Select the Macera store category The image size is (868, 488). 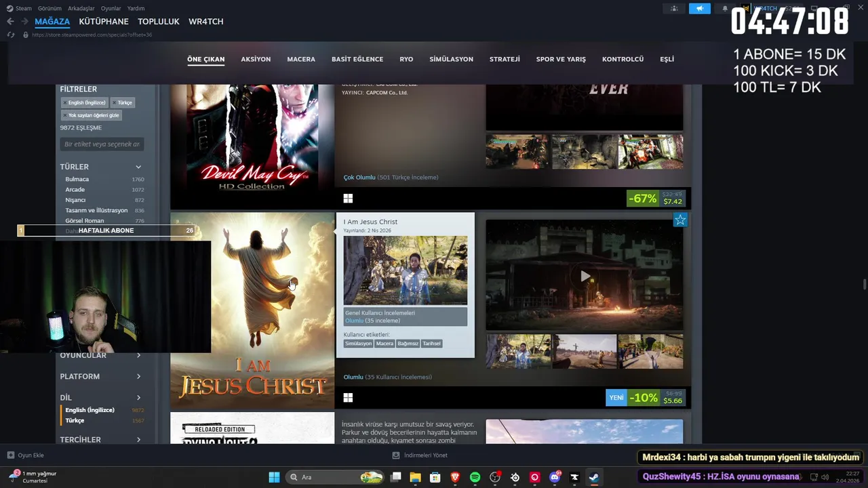click(x=301, y=59)
